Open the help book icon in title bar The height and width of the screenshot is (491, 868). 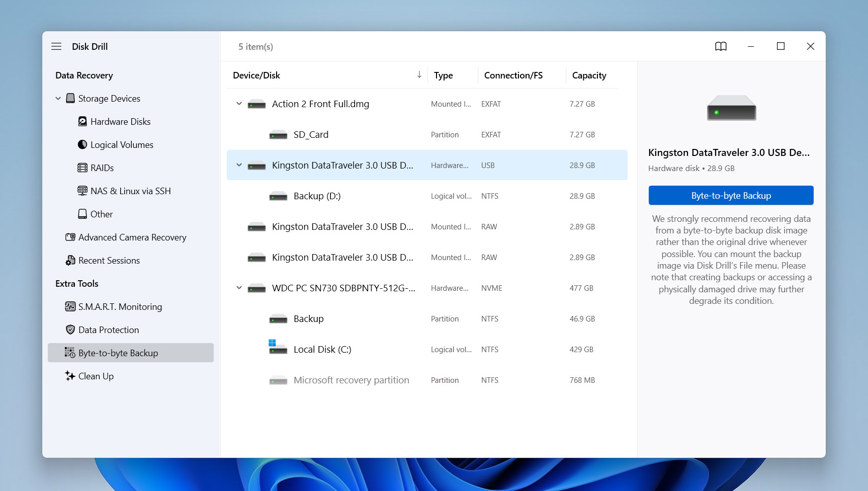click(721, 46)
